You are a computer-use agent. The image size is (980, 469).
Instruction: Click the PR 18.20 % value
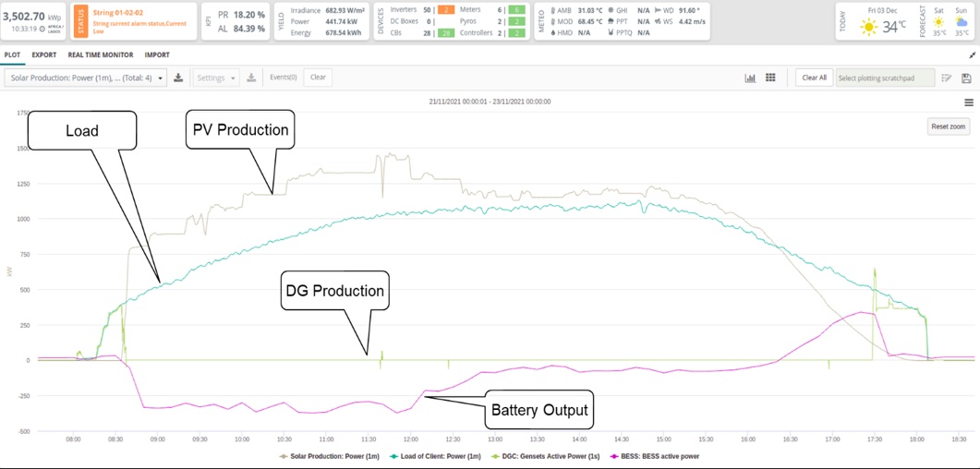point(241,14)
